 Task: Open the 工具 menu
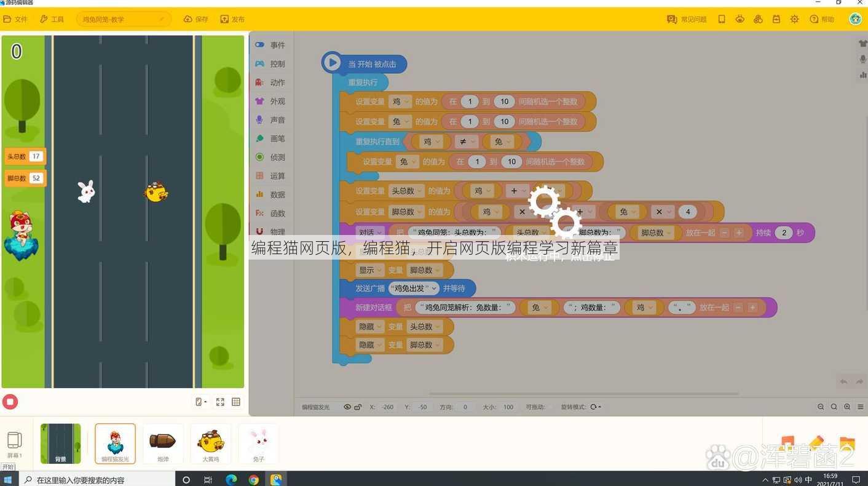point(52,19)
